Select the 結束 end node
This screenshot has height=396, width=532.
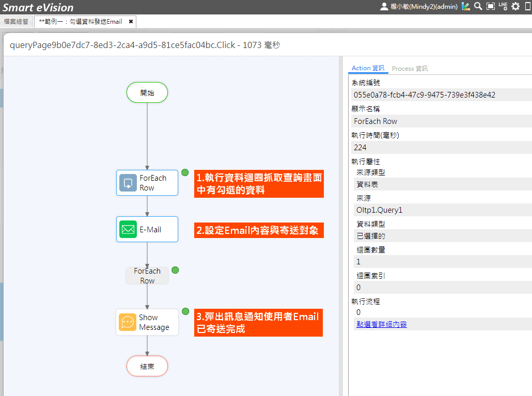click(x=147, y=366)
